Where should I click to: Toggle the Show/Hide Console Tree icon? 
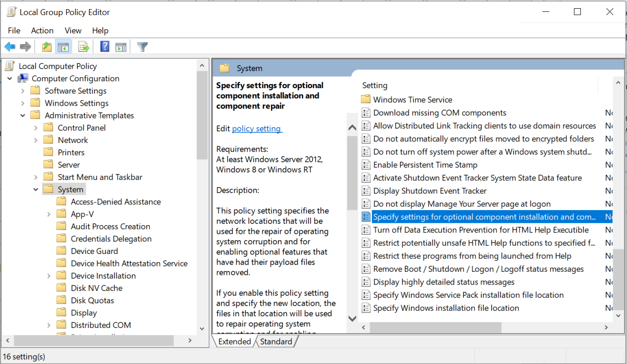coord(63,47)
